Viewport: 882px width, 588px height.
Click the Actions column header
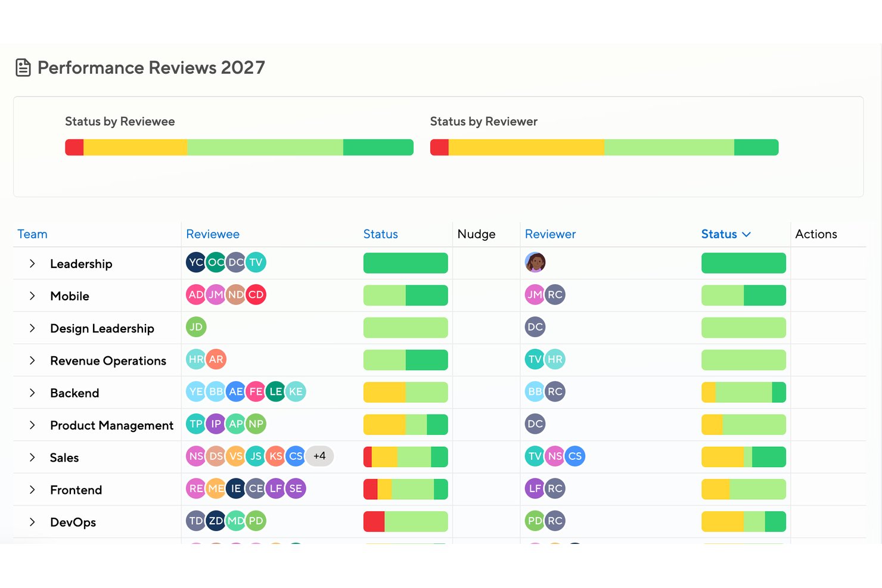tap(816, 234)
